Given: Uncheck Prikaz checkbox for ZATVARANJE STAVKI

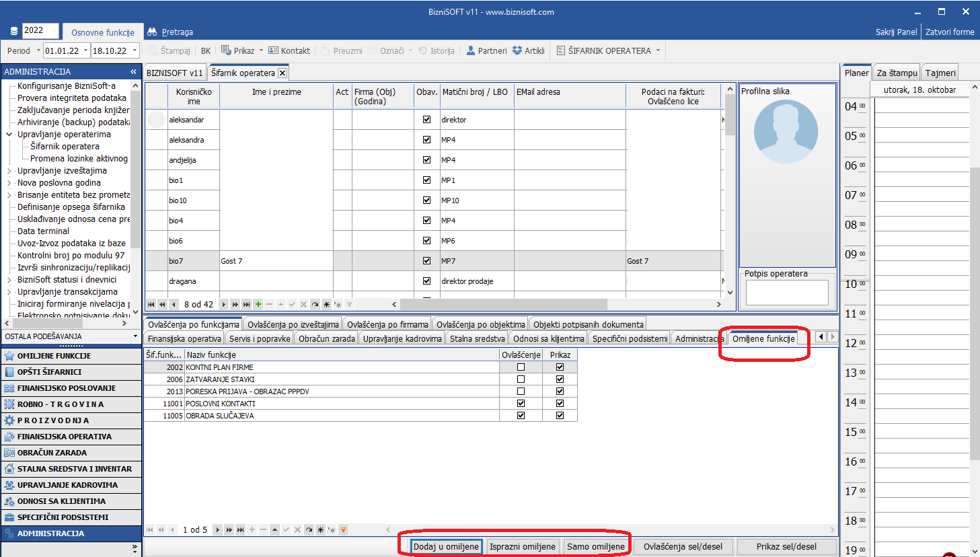Looking at the screenshot, I should (x=560, y=379).
